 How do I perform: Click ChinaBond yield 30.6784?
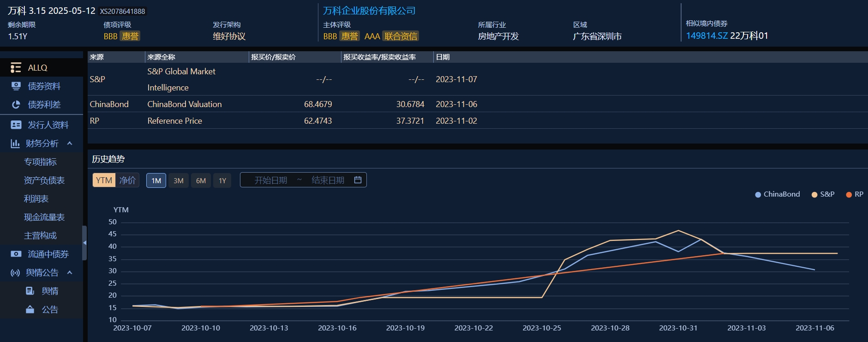click(x=410, y=104)
